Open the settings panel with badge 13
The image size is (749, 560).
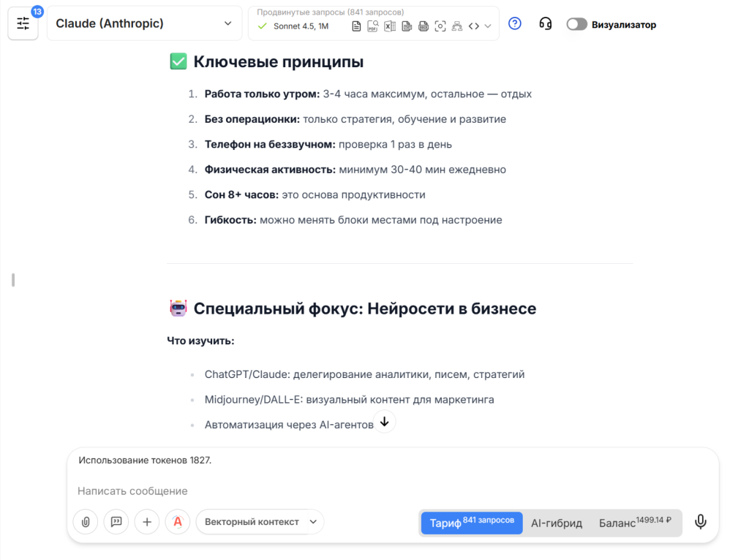coord(23,23)
